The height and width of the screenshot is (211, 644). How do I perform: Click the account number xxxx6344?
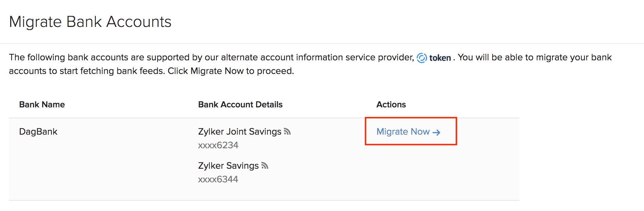click(218, 179)
